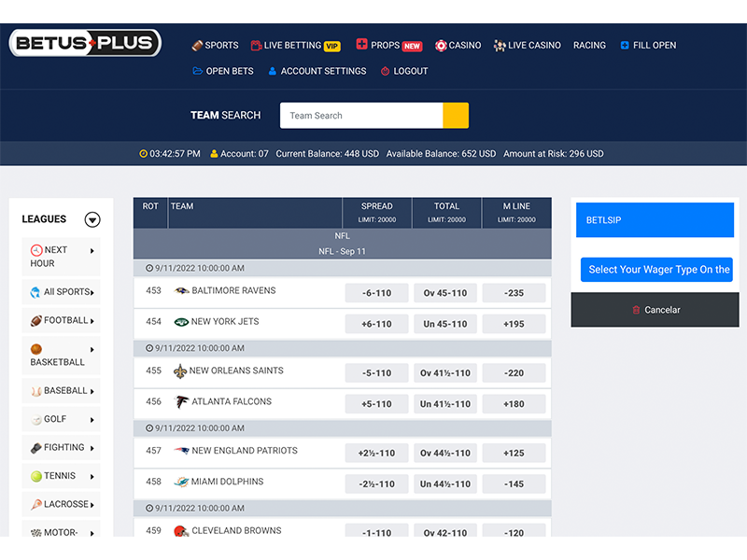Expand the Football league arrow

point(92,321)
